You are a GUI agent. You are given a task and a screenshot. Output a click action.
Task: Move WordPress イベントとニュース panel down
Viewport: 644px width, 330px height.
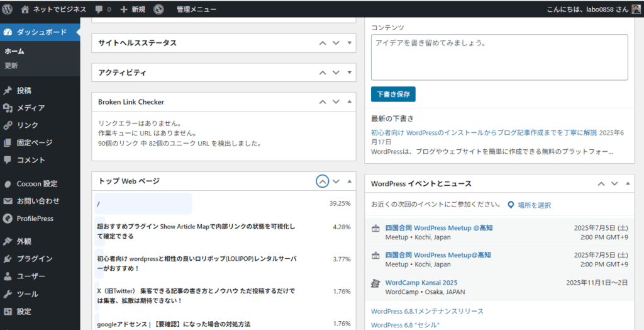(614, 183)
